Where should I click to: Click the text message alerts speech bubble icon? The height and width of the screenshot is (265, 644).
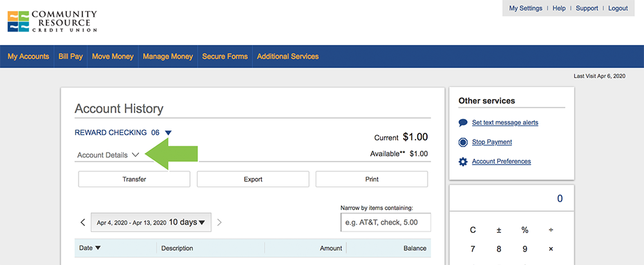click(463, 123)
